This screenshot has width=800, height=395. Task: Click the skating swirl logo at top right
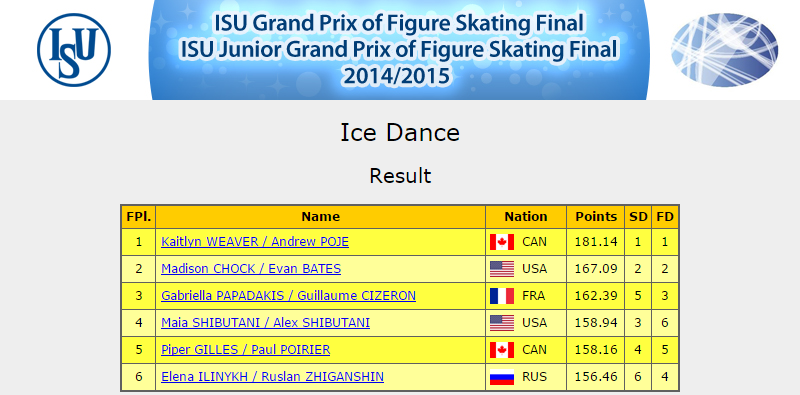(724, 50)
